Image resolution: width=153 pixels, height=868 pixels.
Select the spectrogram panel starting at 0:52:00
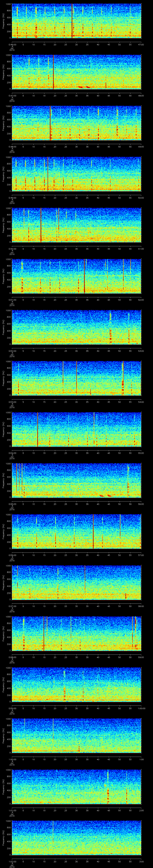[76, 327]
